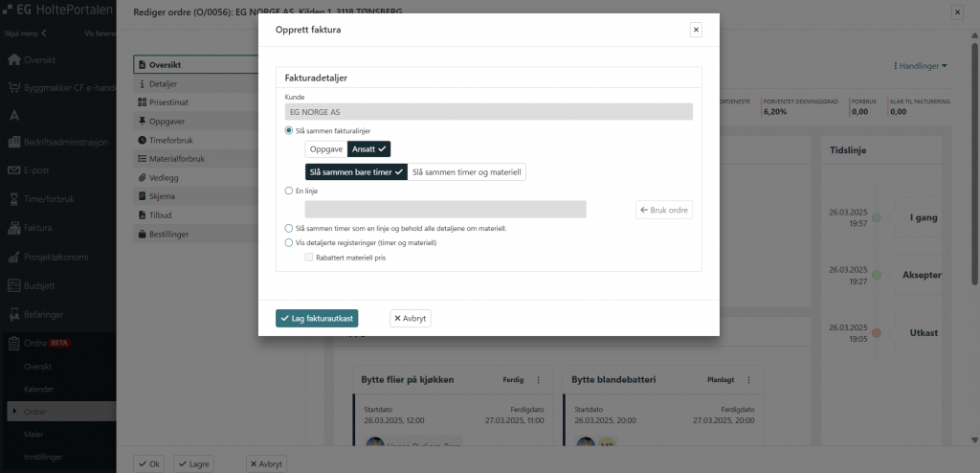Click the Oversikt home icon in sidebar
The width and height of the screenshot is (980, 473).
point(14,59)
